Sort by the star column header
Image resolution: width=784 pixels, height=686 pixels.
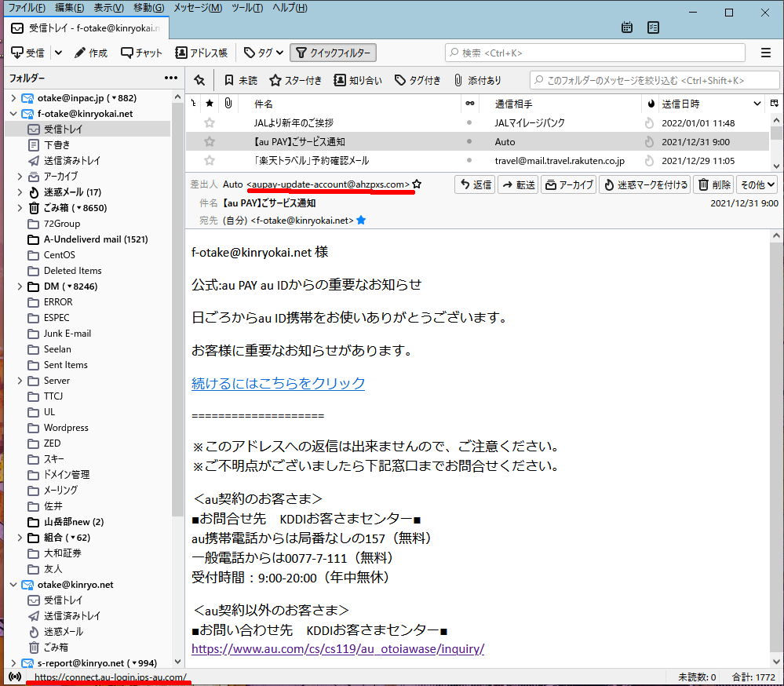(210, 104)
